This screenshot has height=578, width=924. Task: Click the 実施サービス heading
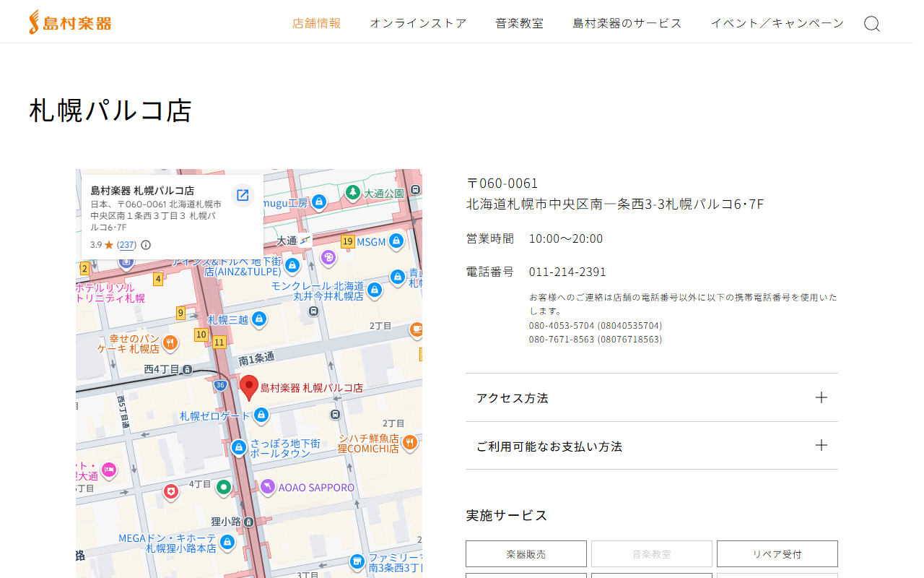click(507, 515)
